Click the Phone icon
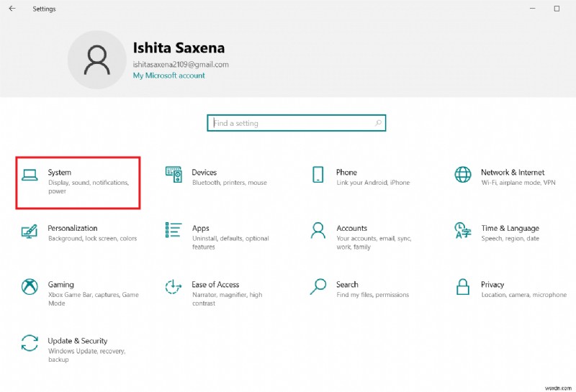576x392 pixels. coord(318,174)
